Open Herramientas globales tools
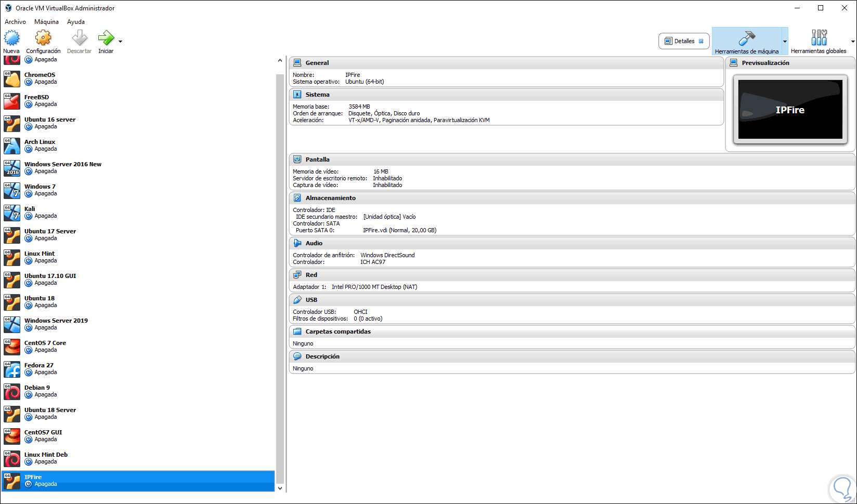This screenshot has width=857, height=504. click(819, 41)
